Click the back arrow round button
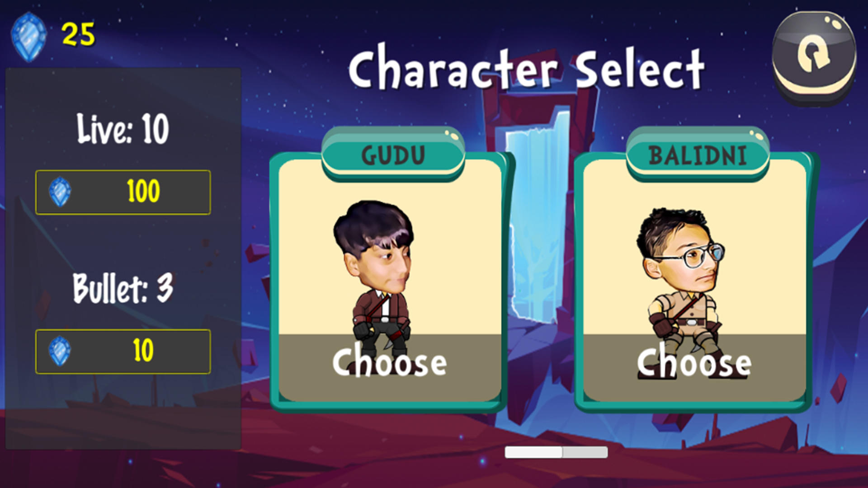 [814, 59]
